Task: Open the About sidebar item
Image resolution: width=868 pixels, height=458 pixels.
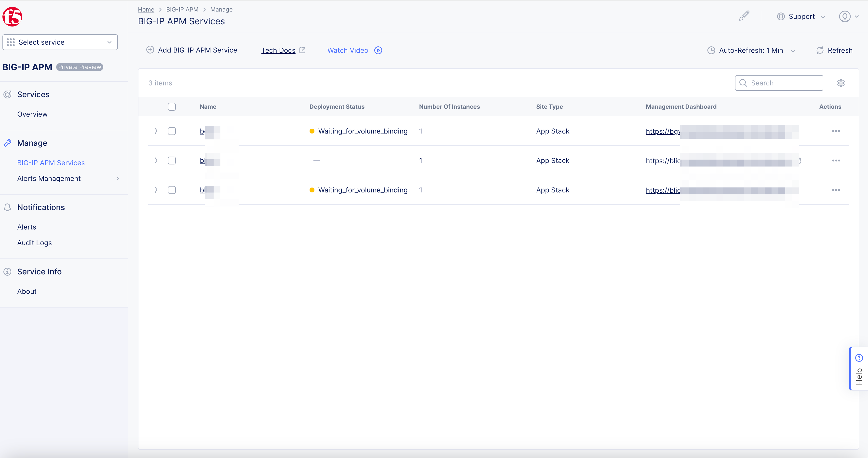Action: coord(27,292)
